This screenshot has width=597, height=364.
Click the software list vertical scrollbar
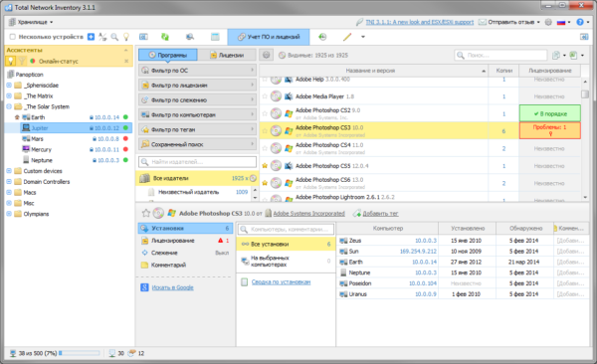click(x=585, y=139)
